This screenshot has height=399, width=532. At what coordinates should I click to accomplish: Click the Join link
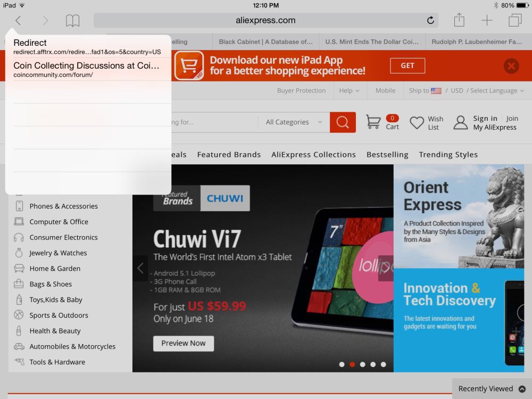[x=512, y=119]
